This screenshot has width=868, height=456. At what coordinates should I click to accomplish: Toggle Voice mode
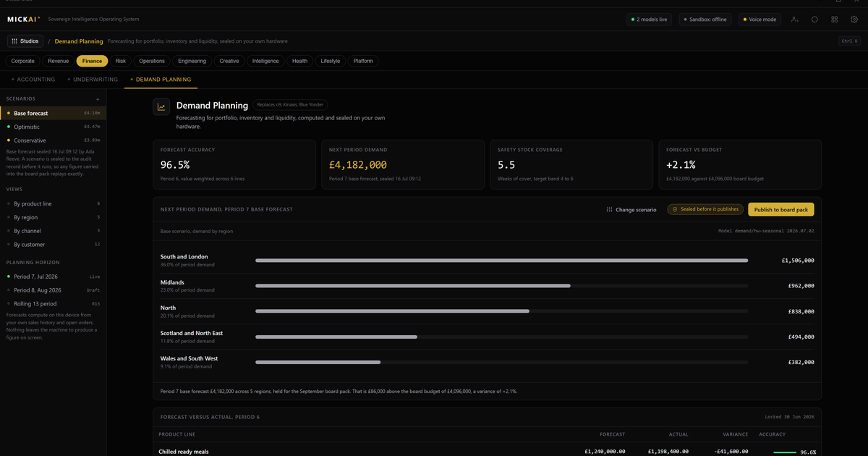pyautogui.click(x=759, y=20)
